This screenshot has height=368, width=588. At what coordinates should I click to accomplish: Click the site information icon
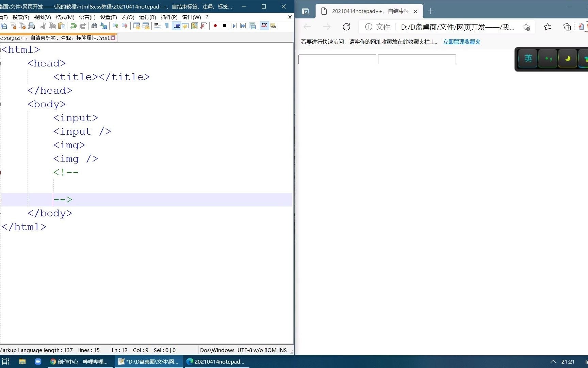coord(369,27)
